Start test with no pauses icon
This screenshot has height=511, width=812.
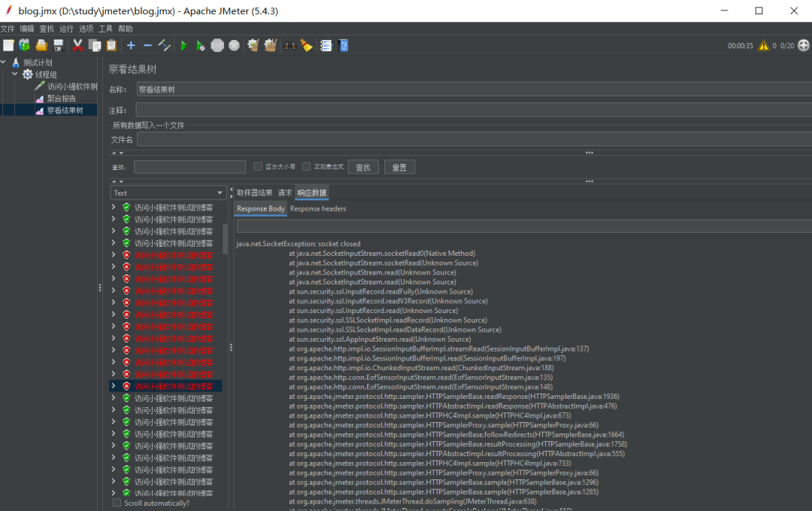click(201, 46)
